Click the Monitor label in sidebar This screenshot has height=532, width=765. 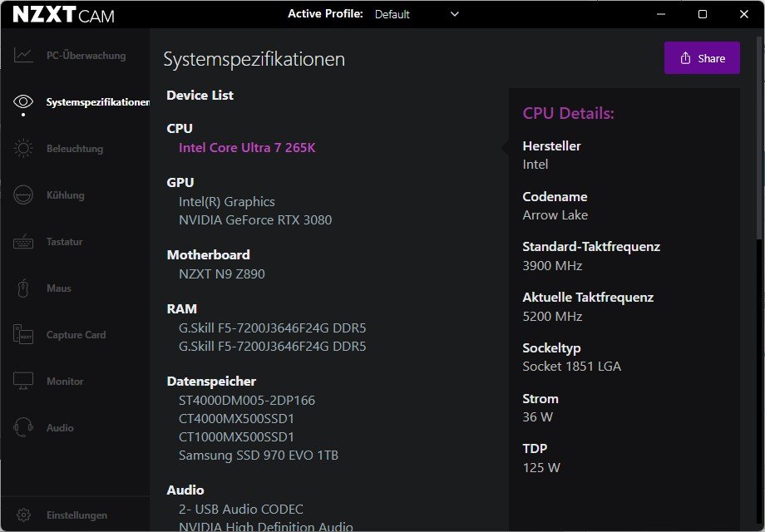[x=65, y=382]
